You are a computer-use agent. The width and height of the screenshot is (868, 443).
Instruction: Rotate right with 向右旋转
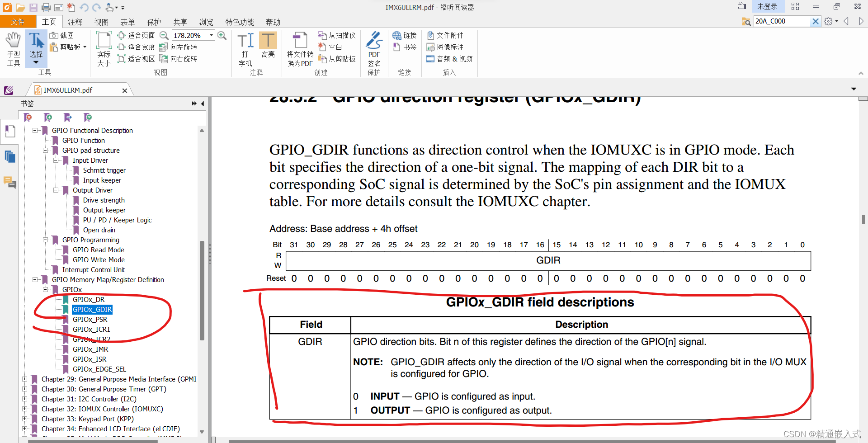pyautogui.click(x=178, y=59)
